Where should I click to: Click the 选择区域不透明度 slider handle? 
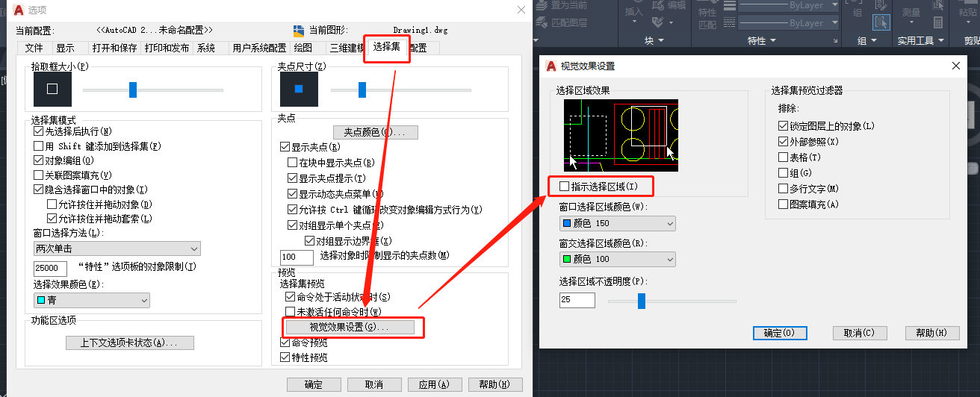(641, 301)
